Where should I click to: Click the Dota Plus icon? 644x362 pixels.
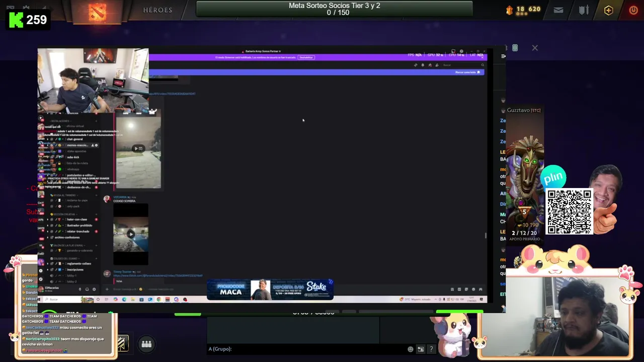(608, 10)
